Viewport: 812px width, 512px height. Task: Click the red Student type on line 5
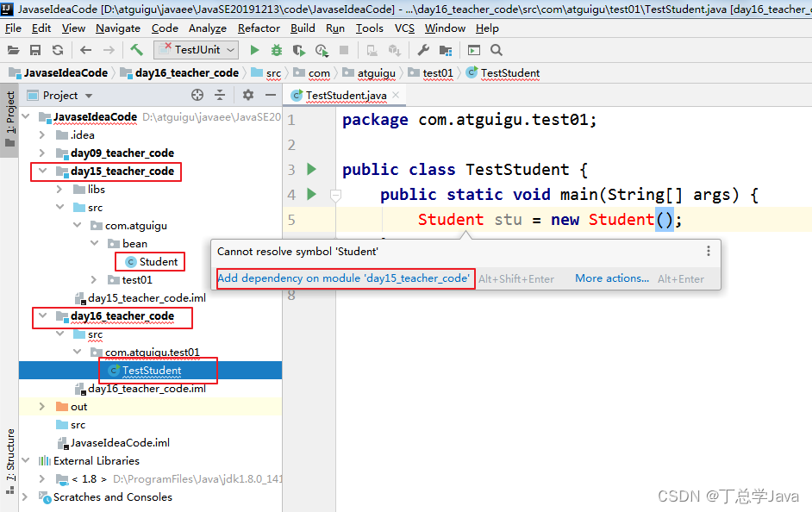pos(451,220)
